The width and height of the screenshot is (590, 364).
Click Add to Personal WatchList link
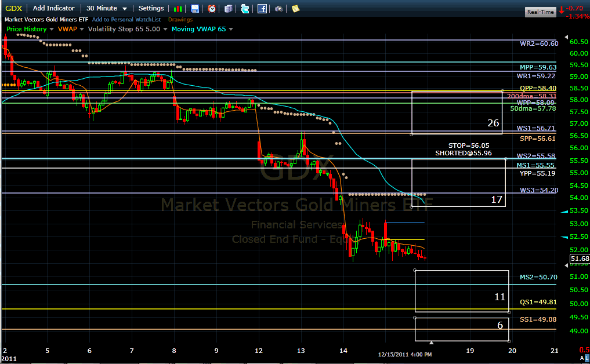126,20
